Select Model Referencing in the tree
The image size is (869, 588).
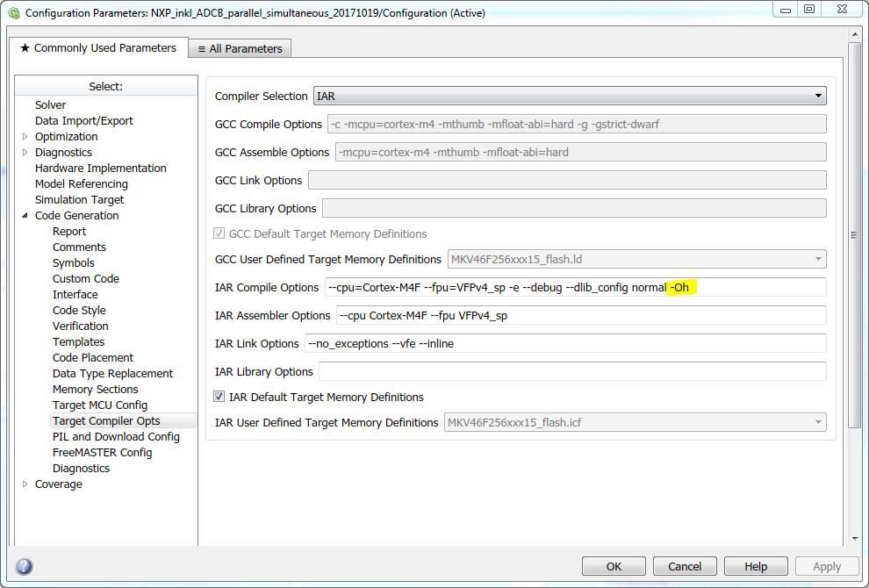click(81, 183)
